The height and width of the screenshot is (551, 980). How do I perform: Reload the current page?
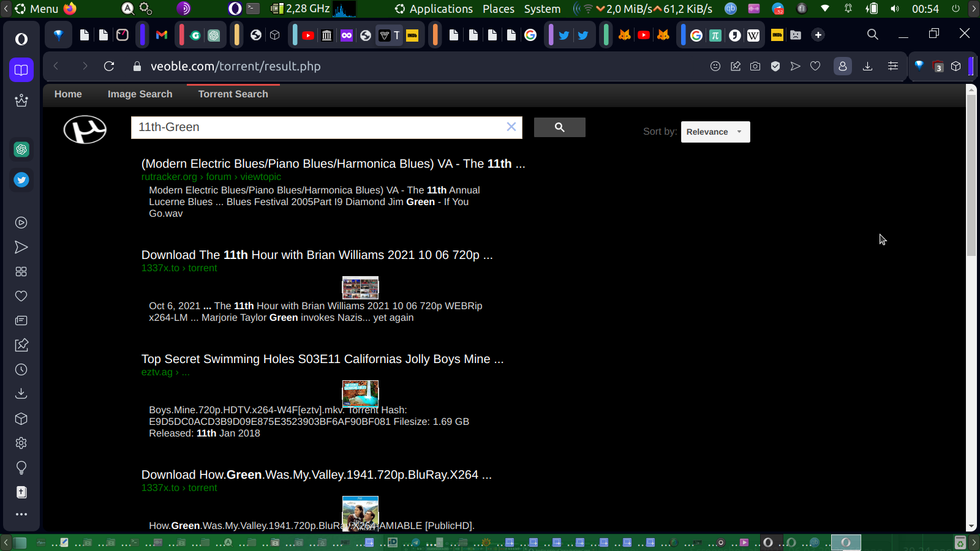click(109, 66)
